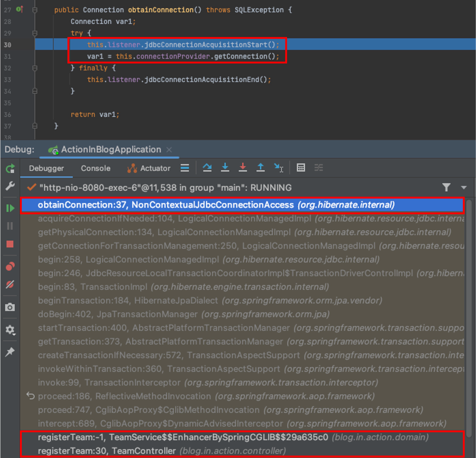
Task: Open the Actuator tab
Action: tap(149, 168)
